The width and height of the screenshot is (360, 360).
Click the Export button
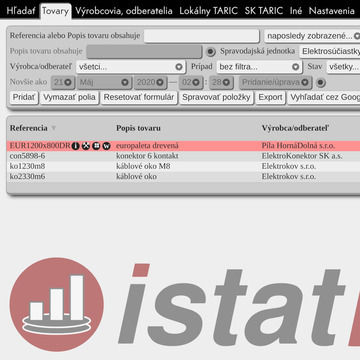tap(271, 98)
